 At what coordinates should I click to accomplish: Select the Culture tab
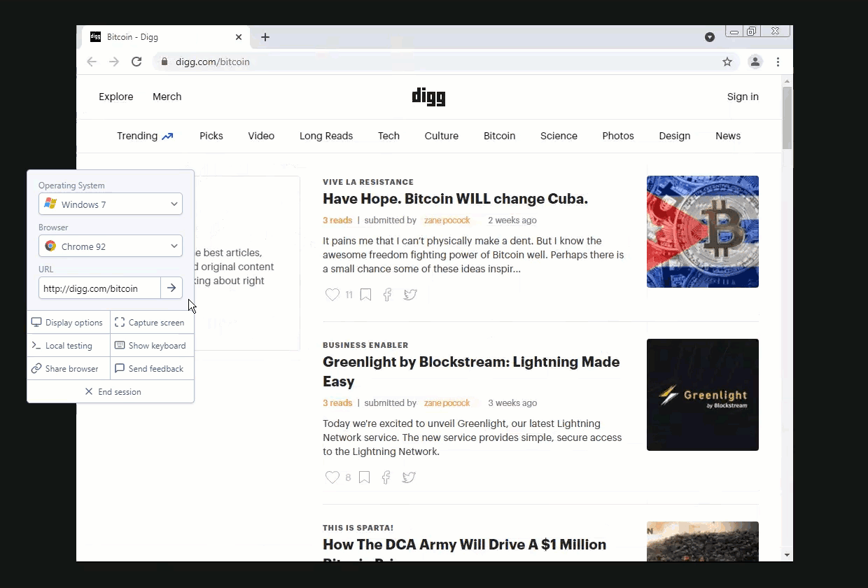click(442, 136)
